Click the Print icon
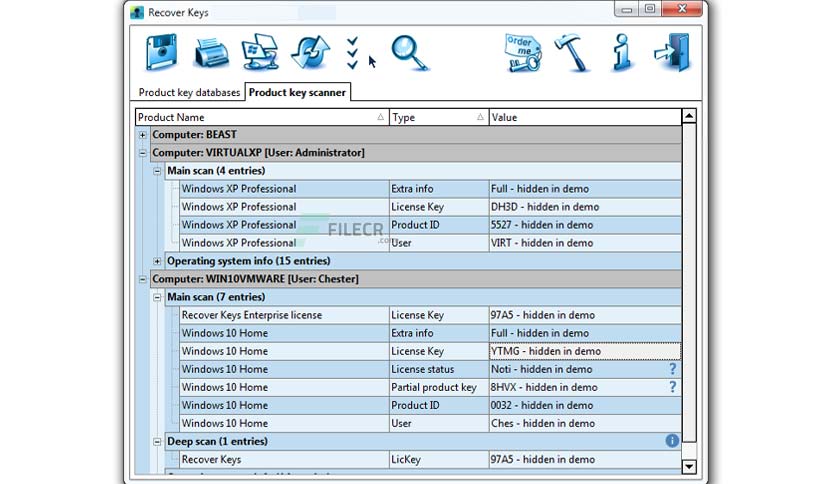The height and width of the screenshot is (484, 836). [212, 53]
